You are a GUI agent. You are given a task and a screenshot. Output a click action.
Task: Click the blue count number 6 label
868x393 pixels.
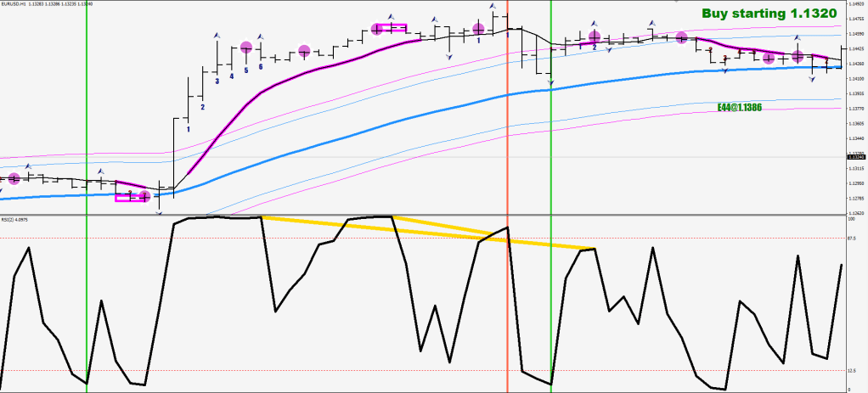click(261, 66)
